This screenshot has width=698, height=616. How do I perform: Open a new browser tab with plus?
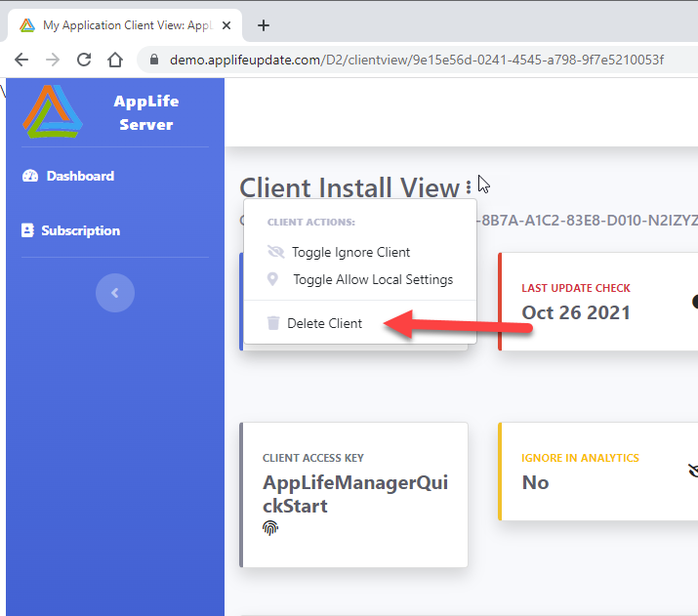(264, 25)
